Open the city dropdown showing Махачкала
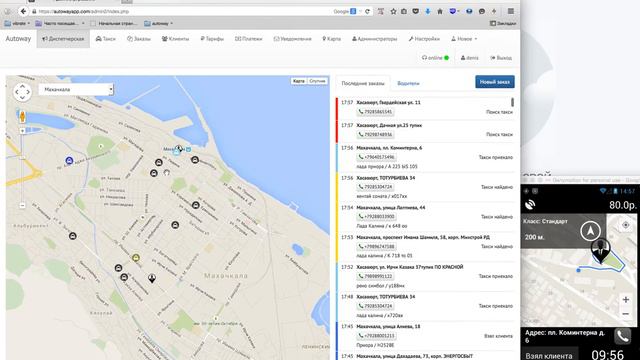This screenshot has width=640, height=360. pyautogui.click(x=76, y=89)
